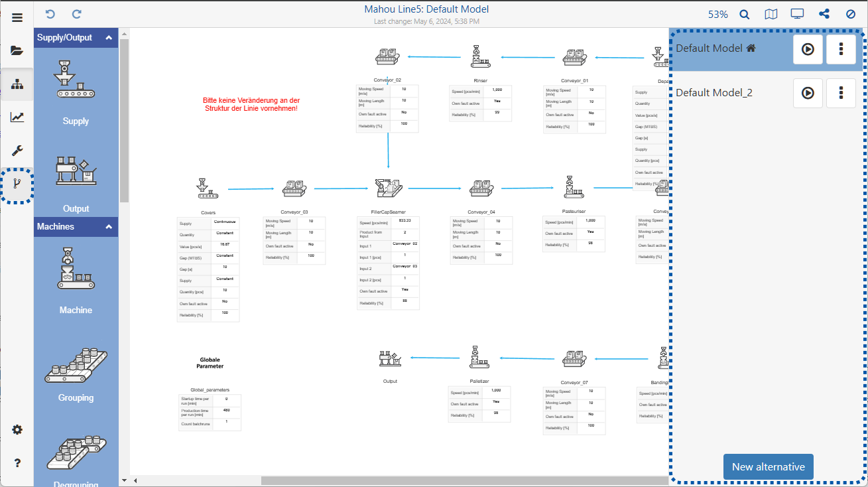Screen dimensions: 868x487
Task: Click the New alternative button
Action: point(769,466)
